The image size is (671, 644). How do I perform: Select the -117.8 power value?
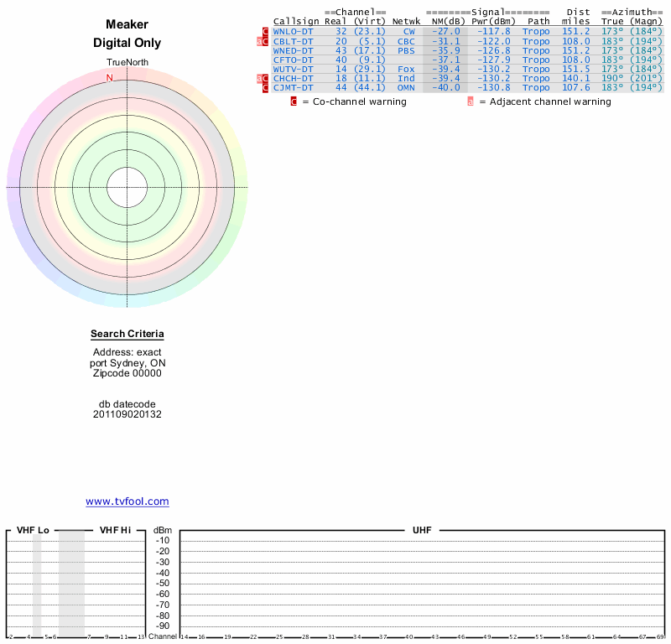pos(494,32)
